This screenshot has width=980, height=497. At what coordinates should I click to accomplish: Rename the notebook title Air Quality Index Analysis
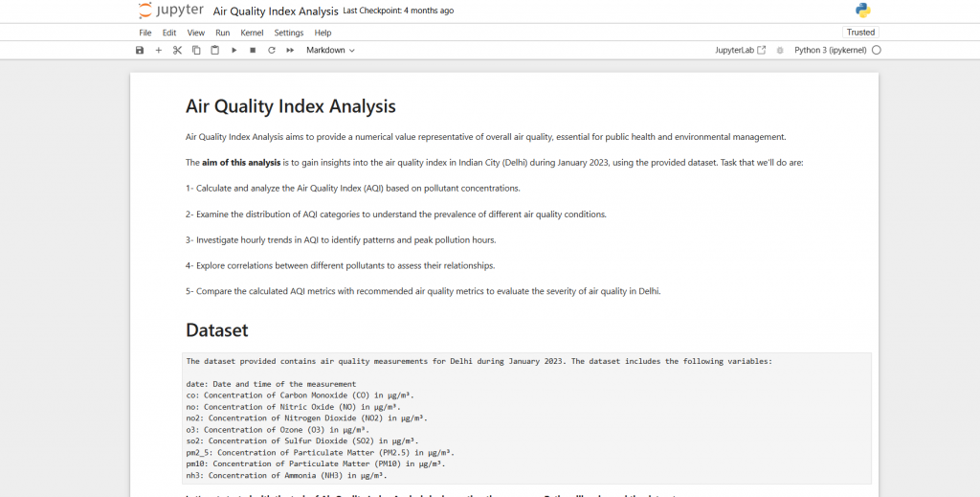276,11
